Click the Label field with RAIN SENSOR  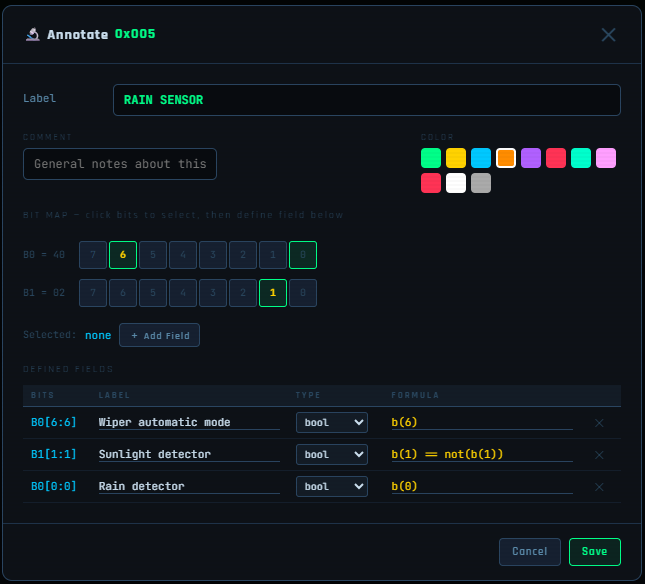[366, 100]
